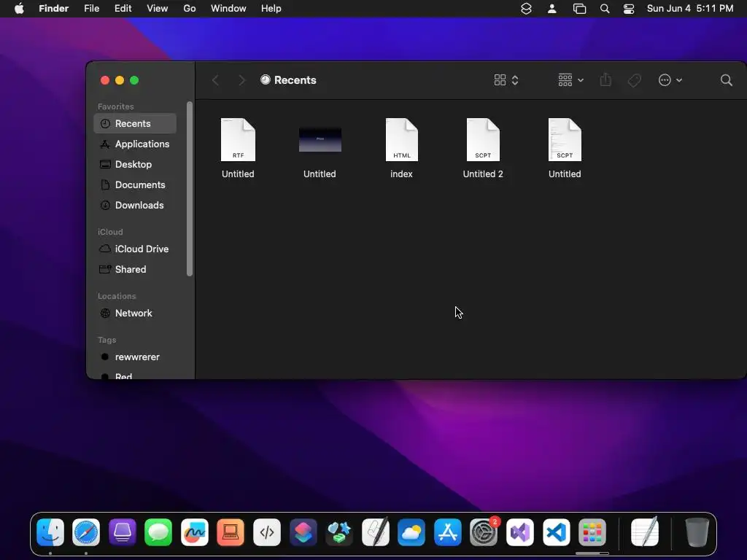
Task: Open the code brackets app in Dock
Action: 267,532
